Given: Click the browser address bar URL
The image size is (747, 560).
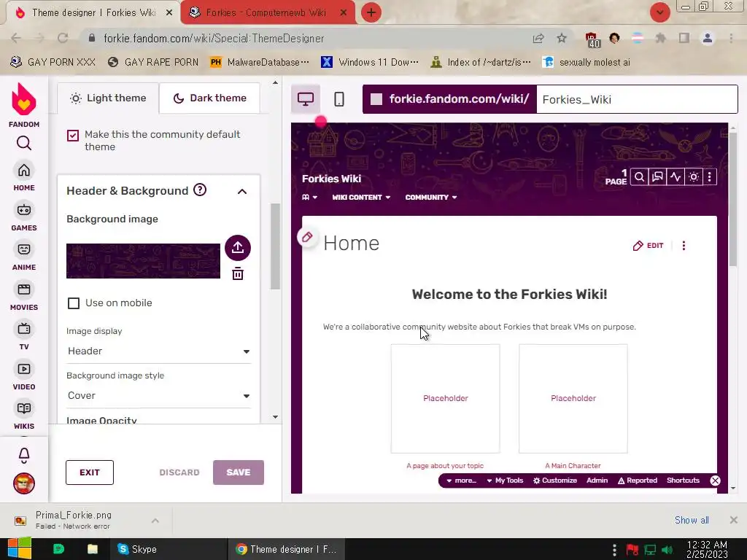Looking at the screenshot, I should [x=214, y=38].
